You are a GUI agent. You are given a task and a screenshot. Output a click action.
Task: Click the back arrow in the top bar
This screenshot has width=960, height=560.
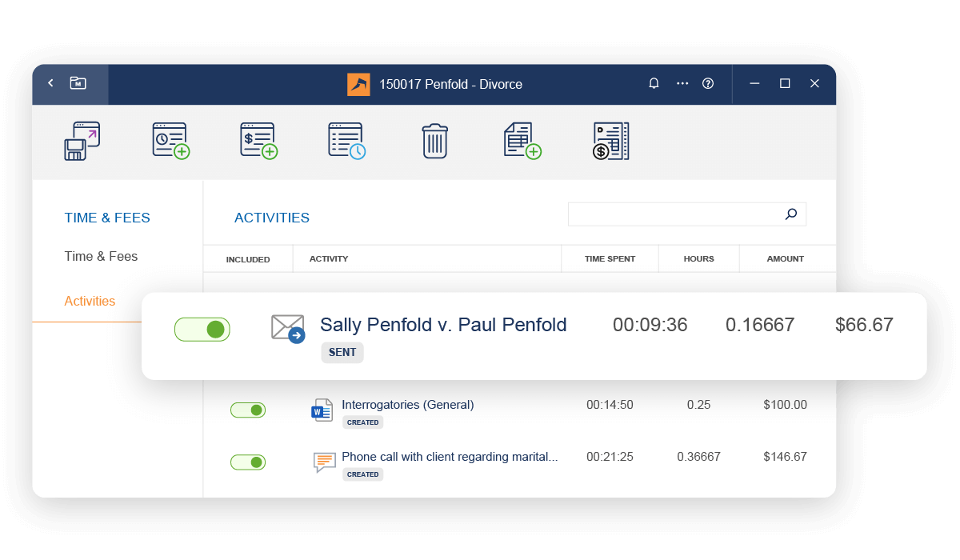[x=50, y=83]
